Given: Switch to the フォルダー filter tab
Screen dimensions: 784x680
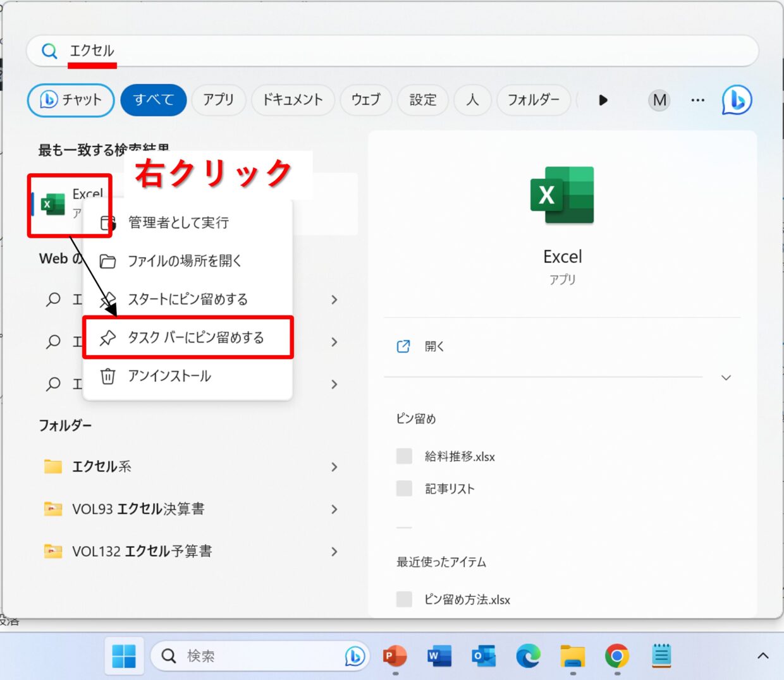Looking at the screenshot, I should coord(534,100).
